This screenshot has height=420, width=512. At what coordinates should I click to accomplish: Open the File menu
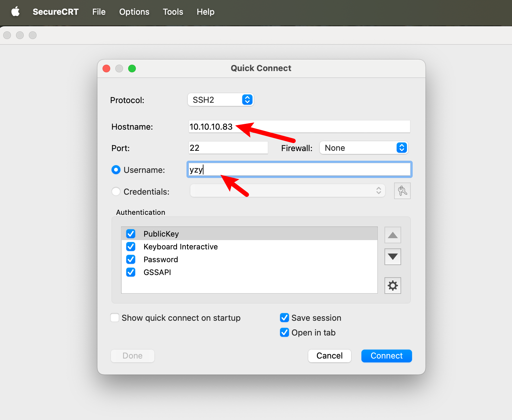pos(99,12)
